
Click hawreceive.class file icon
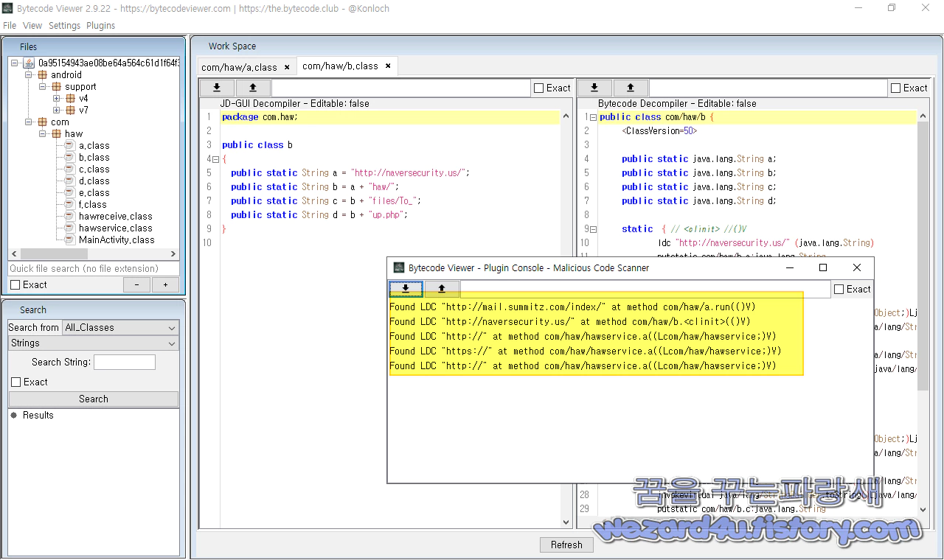click(70, 217)
